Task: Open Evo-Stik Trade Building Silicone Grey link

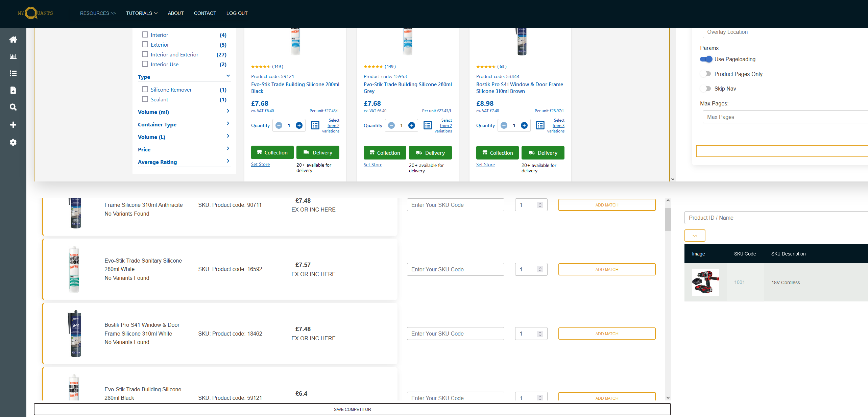Action: (408, 88)
